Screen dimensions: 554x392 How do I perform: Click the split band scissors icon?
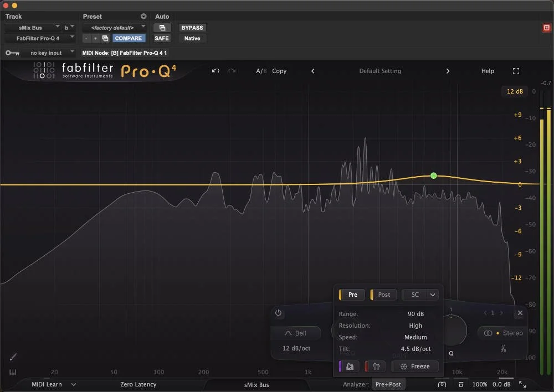pos(503,349)
